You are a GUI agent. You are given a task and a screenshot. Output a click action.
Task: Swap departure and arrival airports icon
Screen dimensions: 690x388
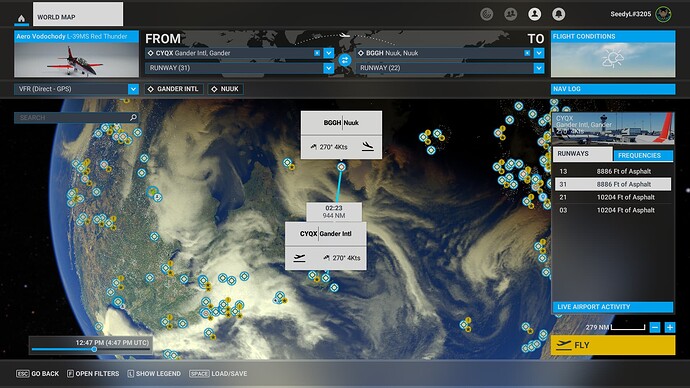[345, 60]
